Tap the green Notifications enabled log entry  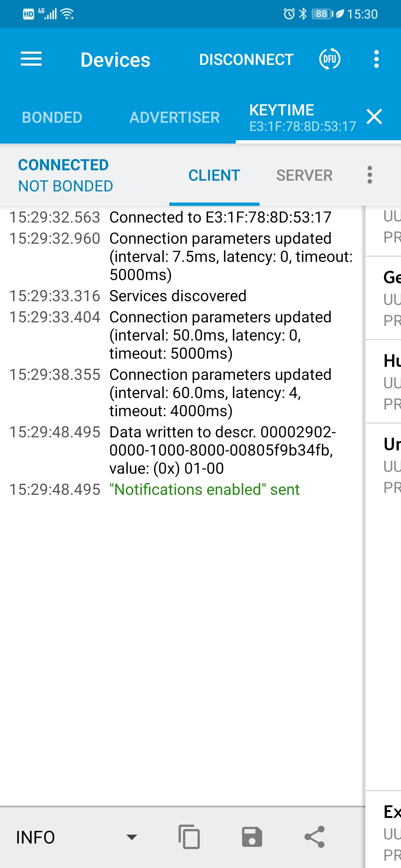tap(205, 490)
